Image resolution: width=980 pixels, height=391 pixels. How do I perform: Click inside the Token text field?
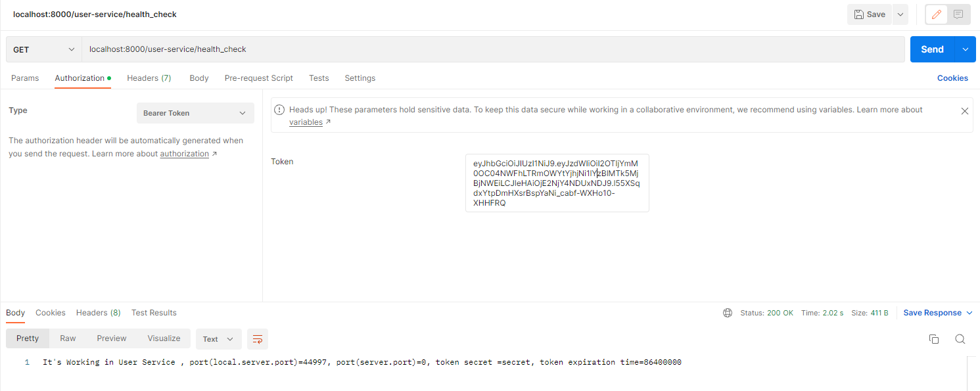tap(557, 183)
